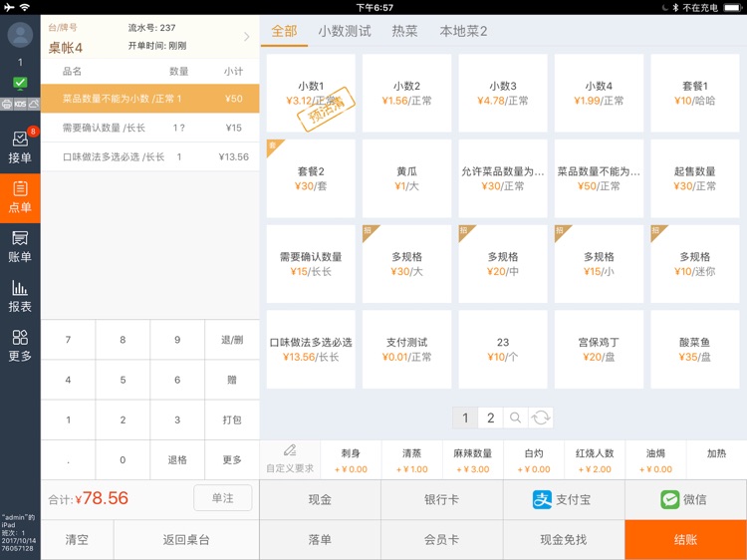Screen dimensions: 747x560
Task: Select the 红烧人数 +¥2.00 option
Action: tap(595, 460)
